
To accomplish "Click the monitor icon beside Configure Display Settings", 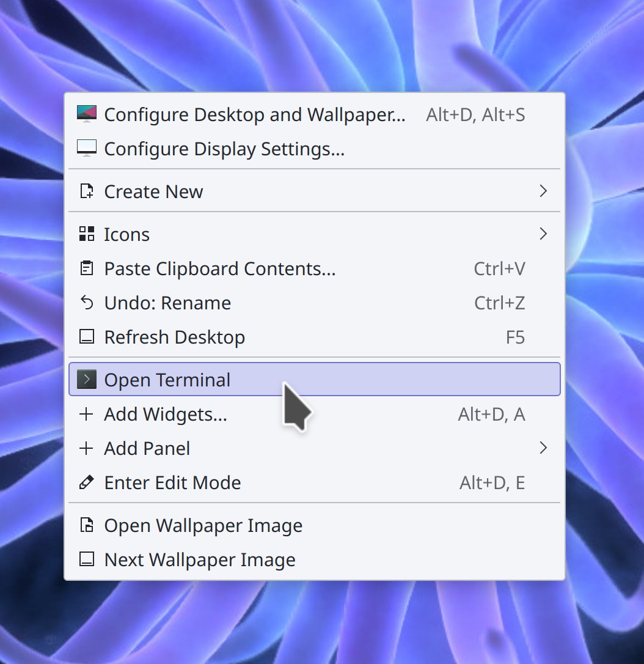I will click(x=87, y=149).
